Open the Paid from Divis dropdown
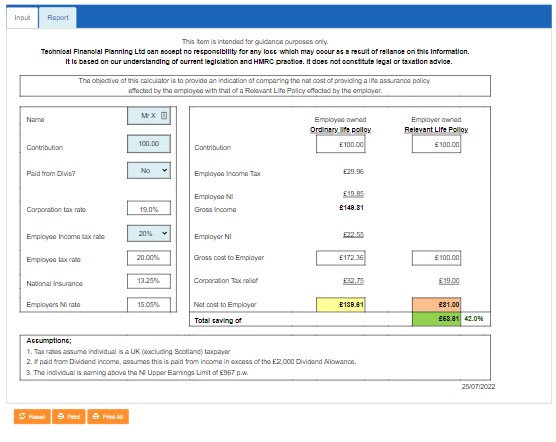This screenshot has height=442, width=556. point(149,170)
